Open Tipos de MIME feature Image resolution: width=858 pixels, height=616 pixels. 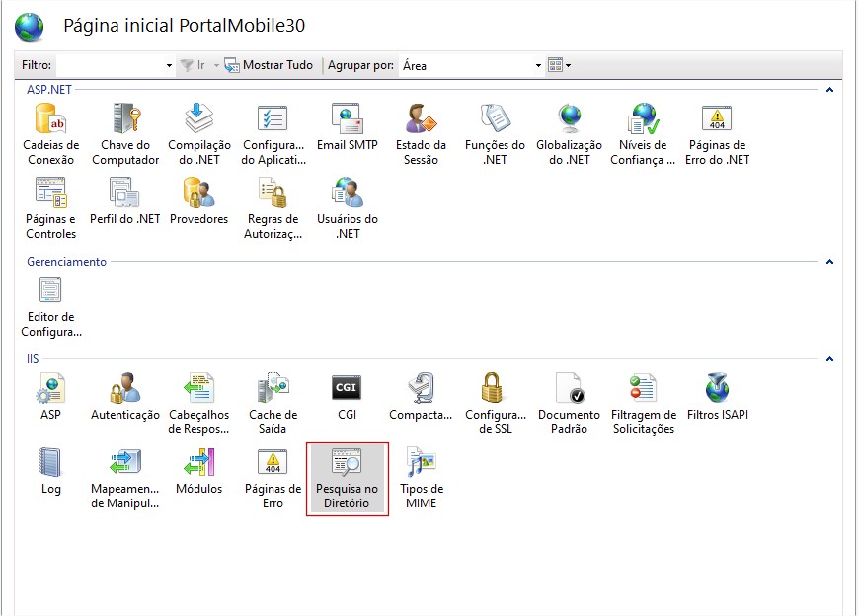(x=421, y=478)
